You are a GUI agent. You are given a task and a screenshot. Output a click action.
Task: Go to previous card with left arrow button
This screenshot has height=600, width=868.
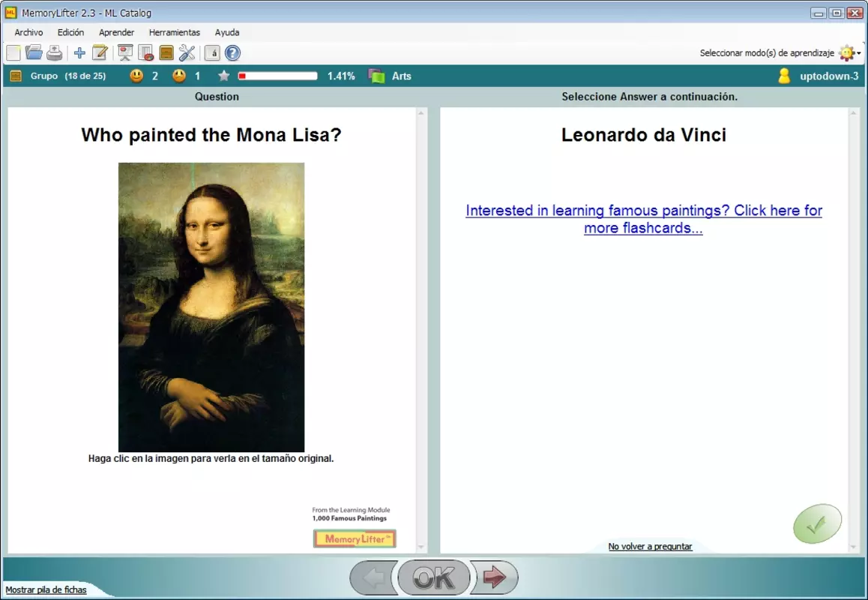tap(373, 577)
